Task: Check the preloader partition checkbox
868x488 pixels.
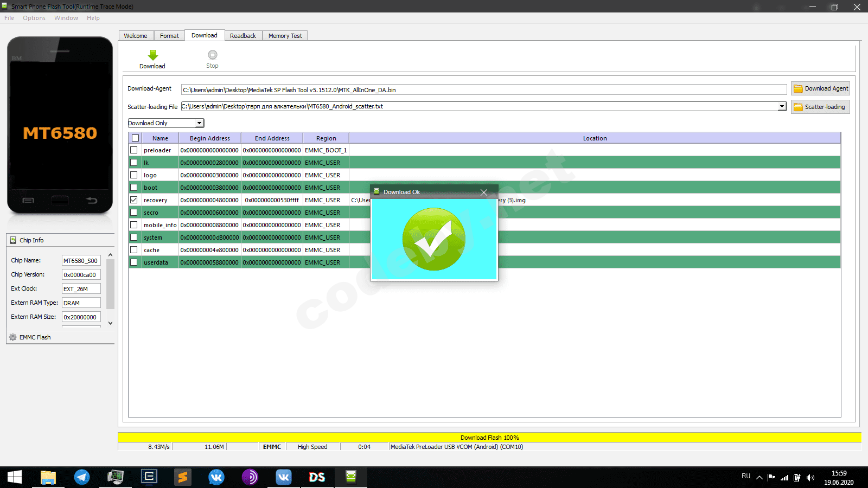Action: point(134,150)
